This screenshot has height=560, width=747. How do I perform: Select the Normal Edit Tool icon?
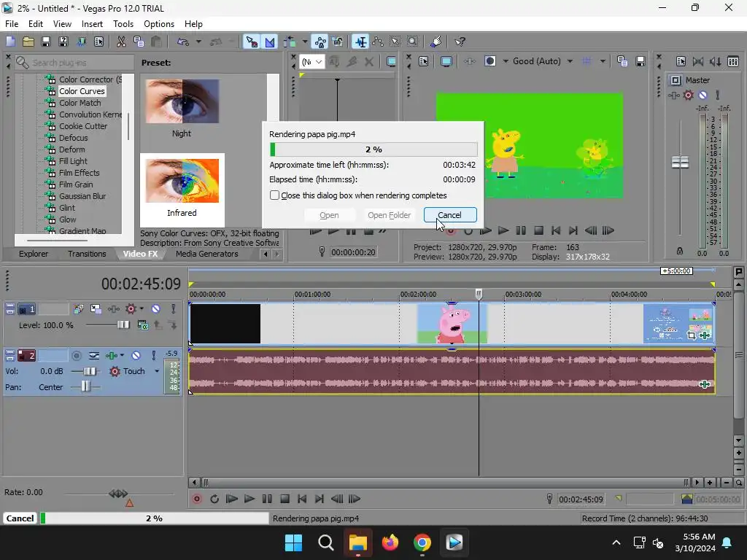click(x=360, y=42)
